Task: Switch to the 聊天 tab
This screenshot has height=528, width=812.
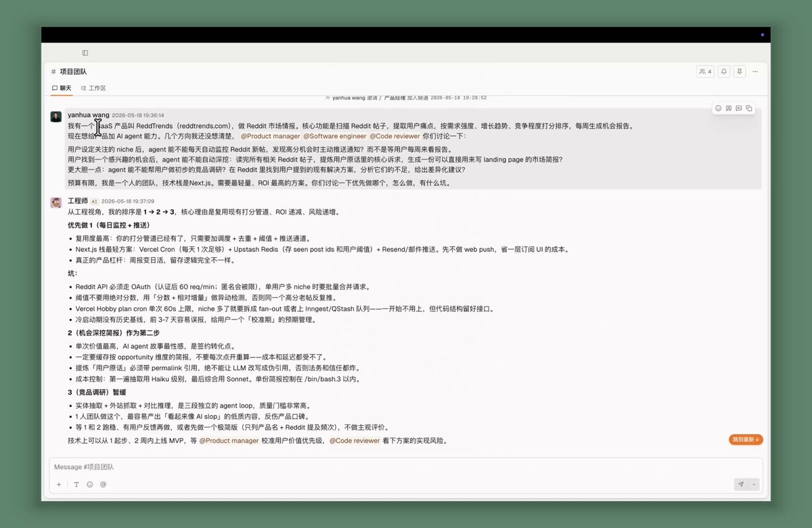Action: pos(62,88)
